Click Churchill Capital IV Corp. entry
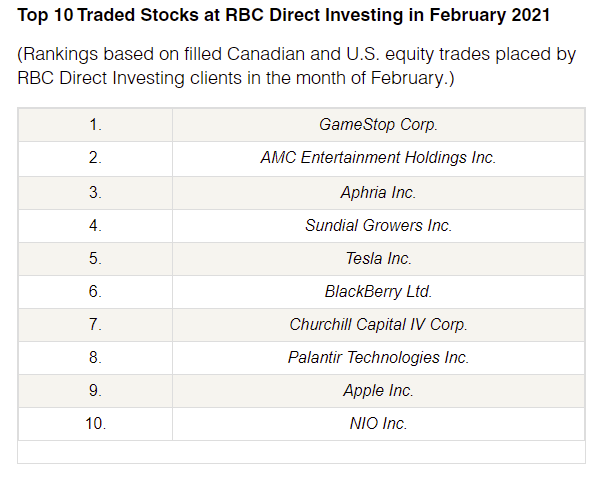605x478 pixels. (379, 325)
